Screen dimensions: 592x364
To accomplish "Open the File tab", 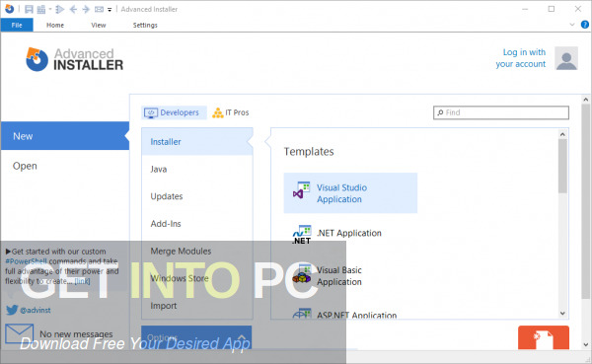I will click(x=17, y=25).
